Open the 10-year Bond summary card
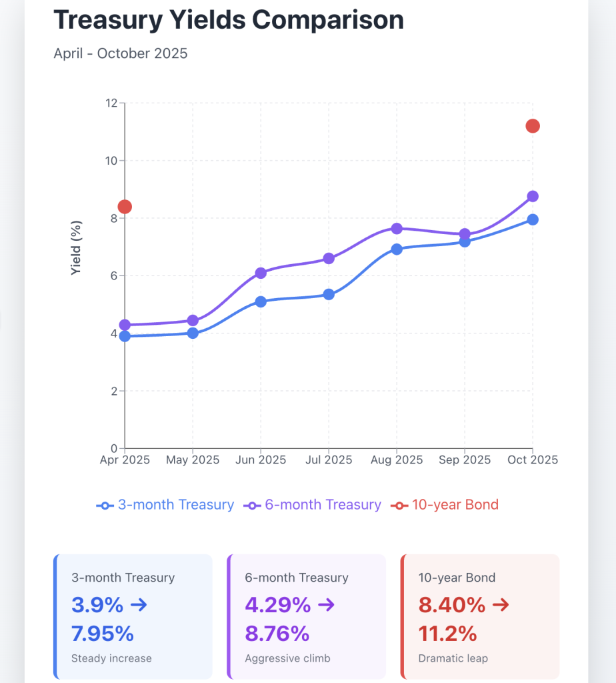Viewport: 616px width, 683px height. pos(480,616)
